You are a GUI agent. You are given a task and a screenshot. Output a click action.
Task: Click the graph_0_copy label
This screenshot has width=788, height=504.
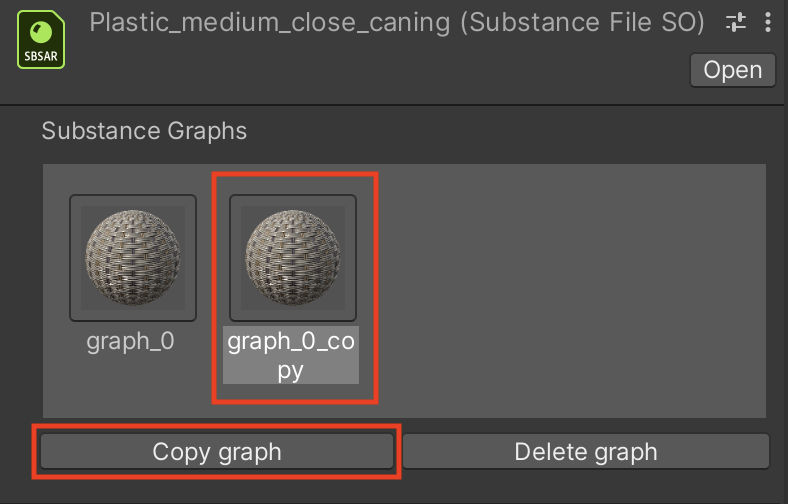[291, 355]
